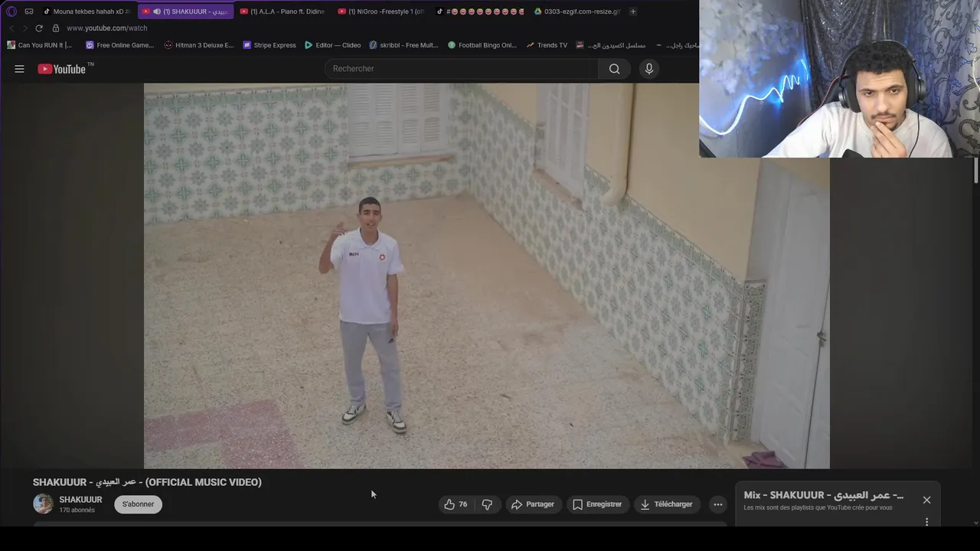Save video with Enregistrer button

tap(597, 504)
